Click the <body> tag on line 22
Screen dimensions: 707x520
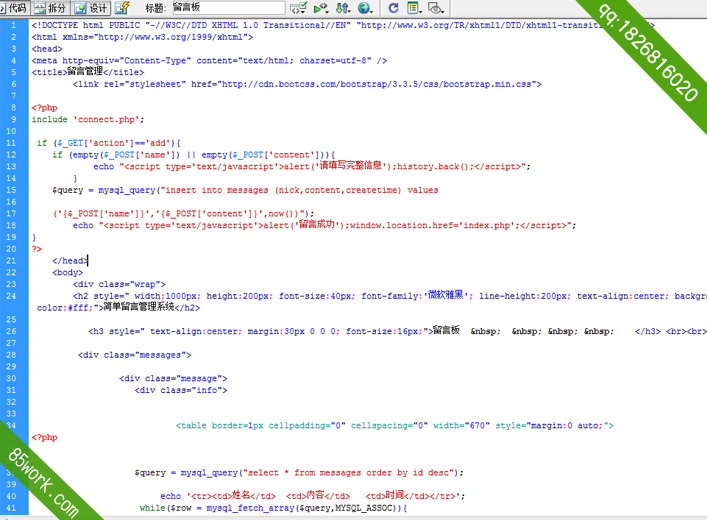tap(68, 272)
